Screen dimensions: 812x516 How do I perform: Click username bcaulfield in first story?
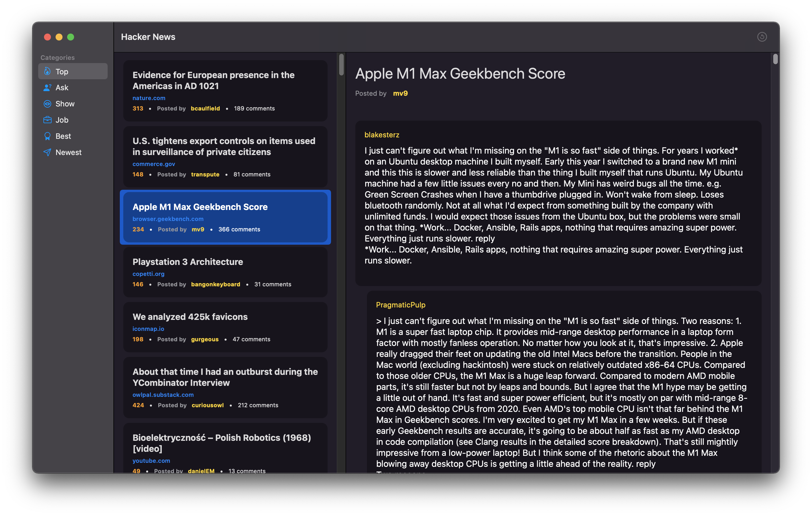pos(205,108)
